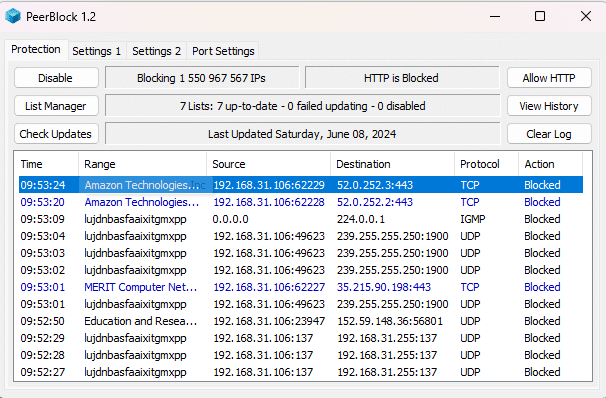This screenshot has width=606, height=398.
Task: Click source 192.168.31.106:62229
Action: click(x=269, y=185)
